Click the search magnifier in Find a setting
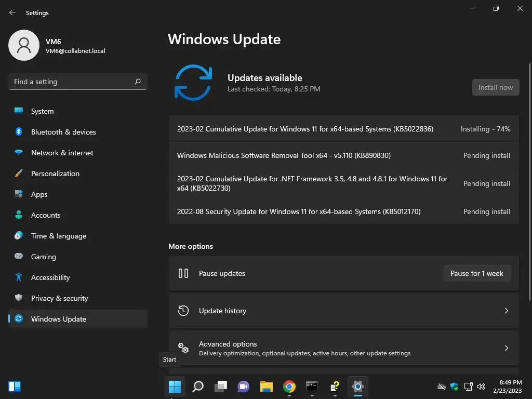Screen dimensions: 532x399 coord(138,82)
